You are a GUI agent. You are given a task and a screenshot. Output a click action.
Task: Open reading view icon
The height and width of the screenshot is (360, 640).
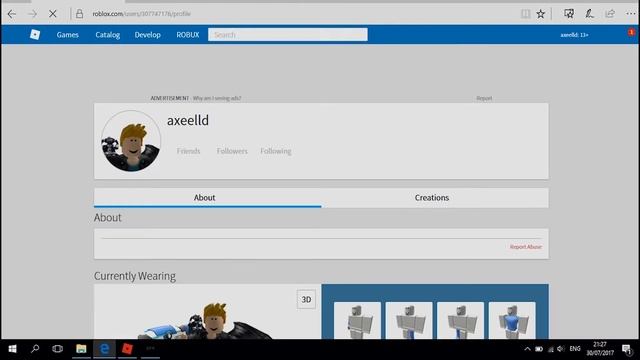click(525, 14)
